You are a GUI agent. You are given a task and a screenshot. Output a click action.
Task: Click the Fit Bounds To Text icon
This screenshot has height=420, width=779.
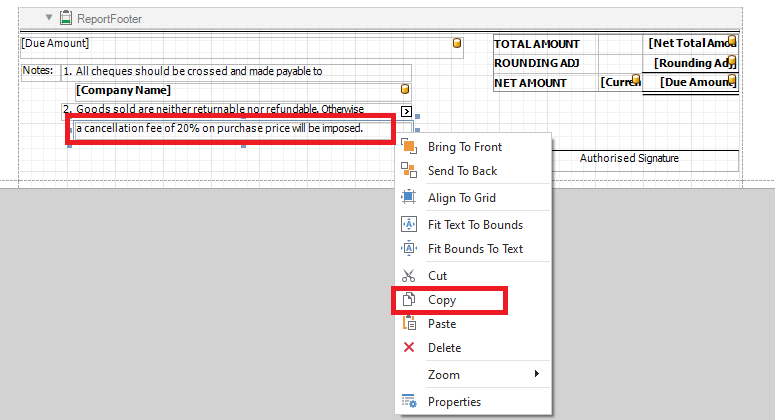tap(409, 248)
